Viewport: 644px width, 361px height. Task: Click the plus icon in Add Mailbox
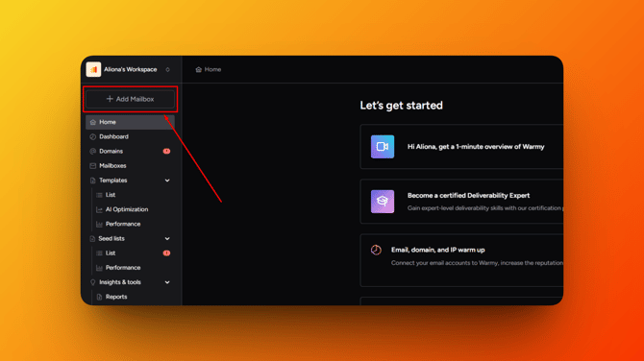click(110, 99)
